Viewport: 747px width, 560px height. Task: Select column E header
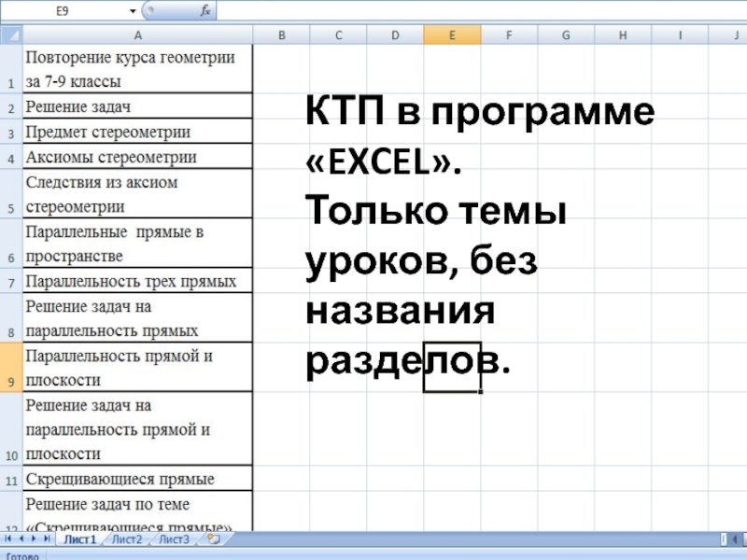point(452,35)
